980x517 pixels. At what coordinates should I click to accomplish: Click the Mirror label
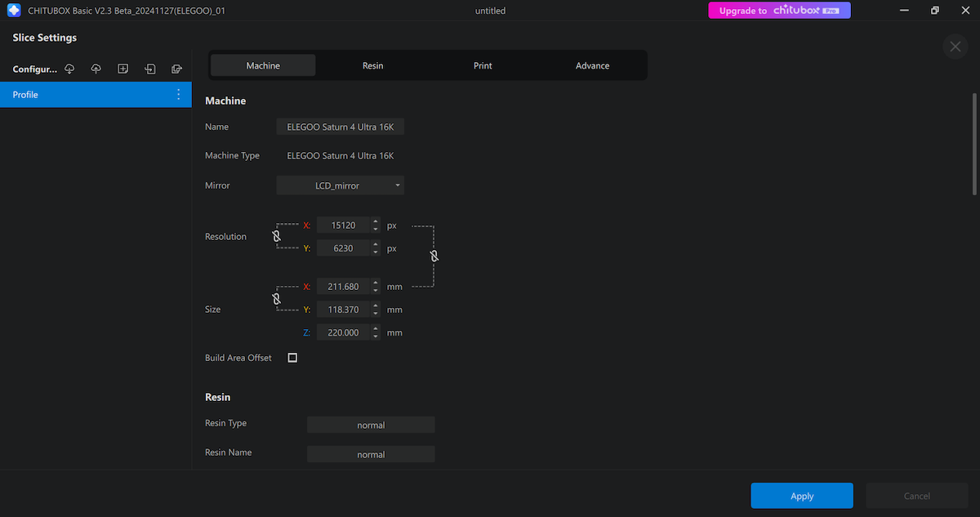pos(217,185)
